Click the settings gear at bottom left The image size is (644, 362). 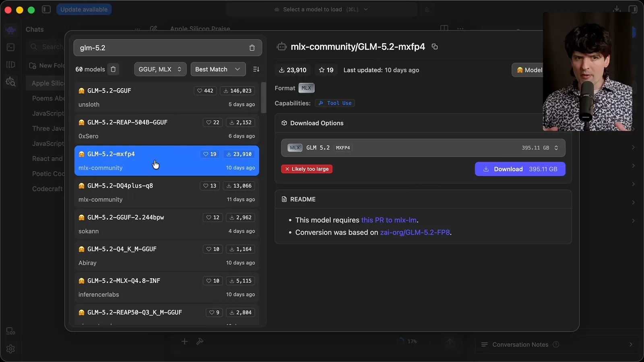11,349
